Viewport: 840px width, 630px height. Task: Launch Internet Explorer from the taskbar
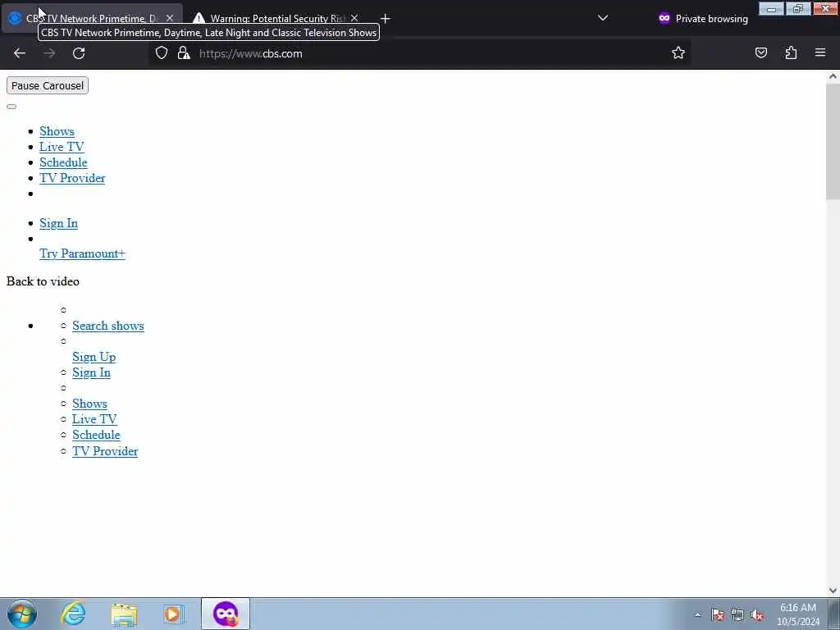pyautogui.click(x=73, y=614)
